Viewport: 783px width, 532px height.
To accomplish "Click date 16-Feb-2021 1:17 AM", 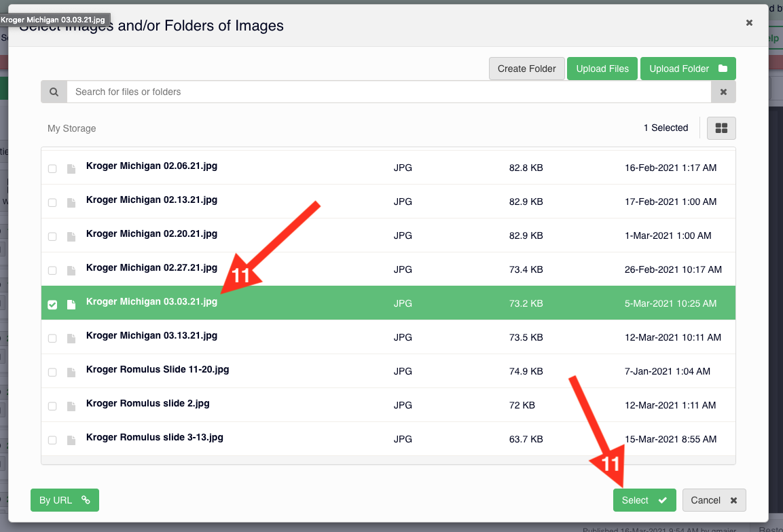I will [671, 168].
